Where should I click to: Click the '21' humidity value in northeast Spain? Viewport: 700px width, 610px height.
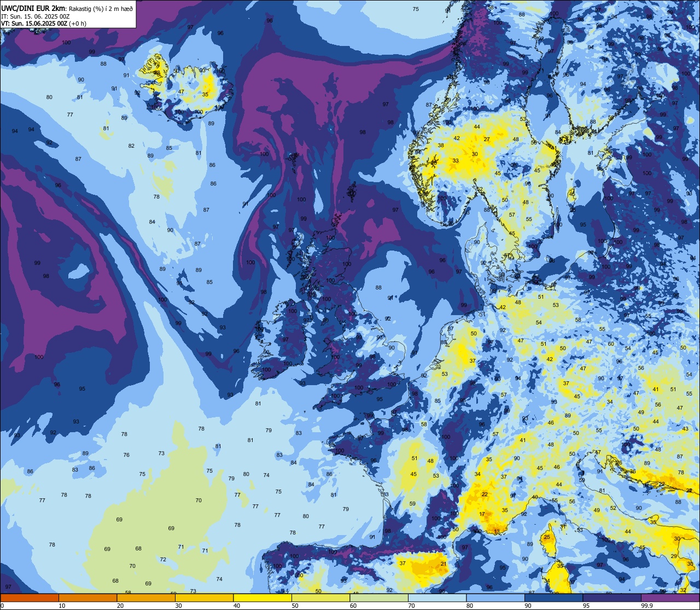tap(444, 563)
